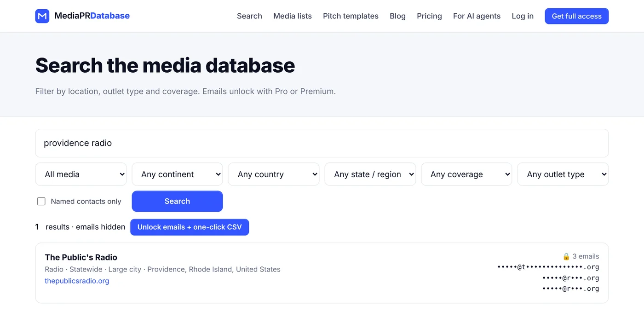This screenshot has height=312, width=644.
Task: Open the For AI agents page
Action: coord(477,16)
